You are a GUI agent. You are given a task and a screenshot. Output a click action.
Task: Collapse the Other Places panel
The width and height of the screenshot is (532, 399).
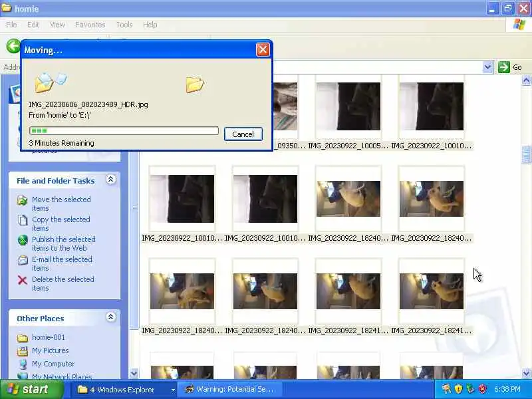coord(110,317)
